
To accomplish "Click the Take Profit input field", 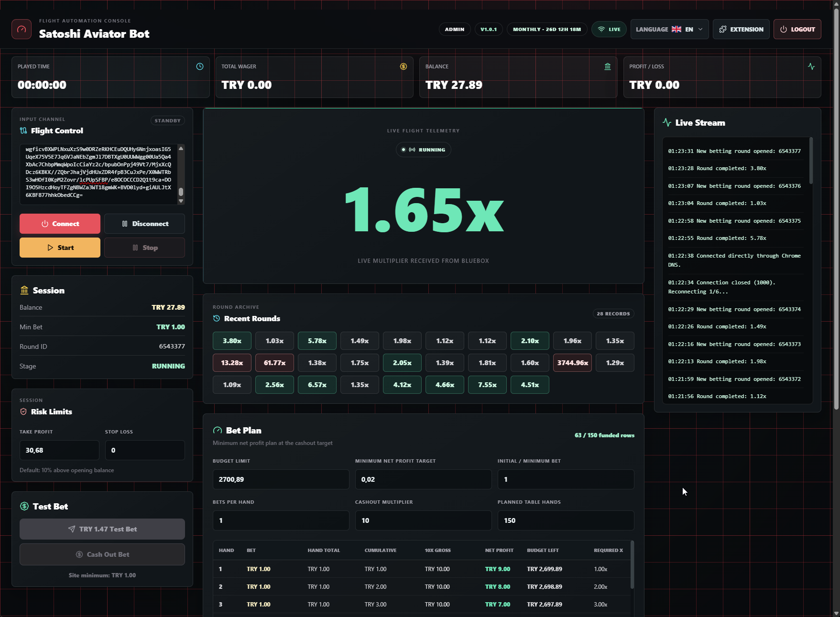I will point(59,450).
